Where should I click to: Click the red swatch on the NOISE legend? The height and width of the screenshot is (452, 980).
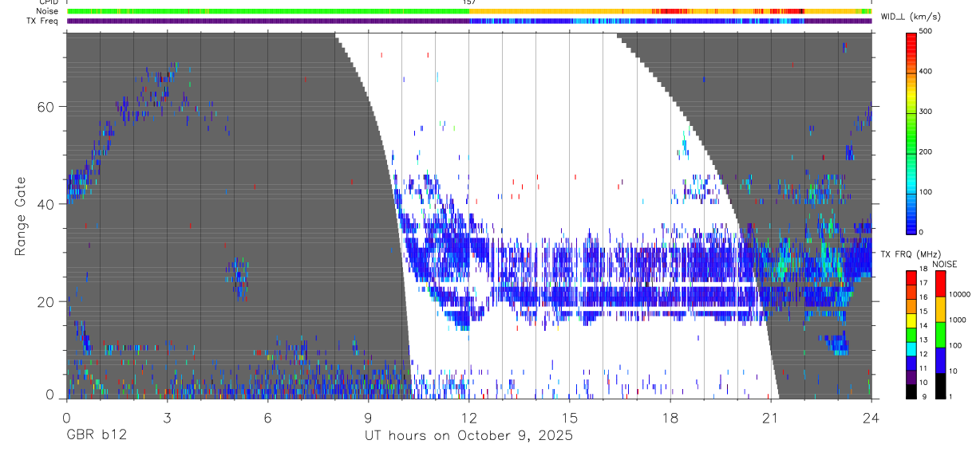939,283
